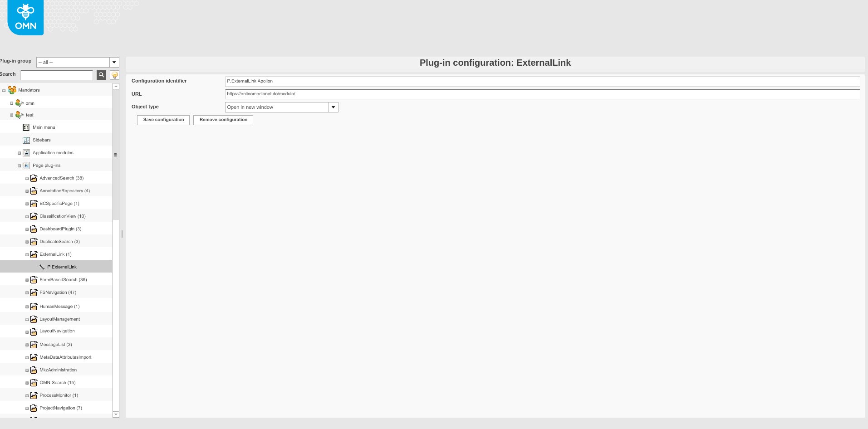Click the BCSpecificPage plug-in icon

tap(34, 204)
